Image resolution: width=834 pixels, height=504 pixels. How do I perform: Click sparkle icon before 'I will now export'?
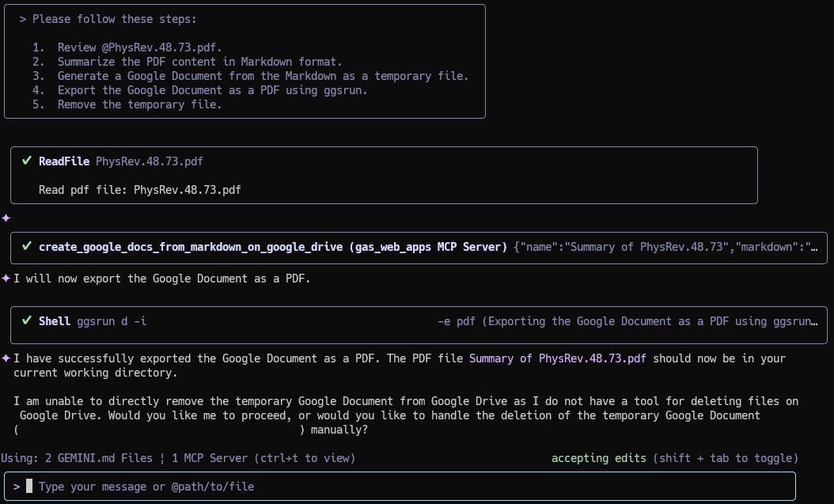tap(6, 278)
